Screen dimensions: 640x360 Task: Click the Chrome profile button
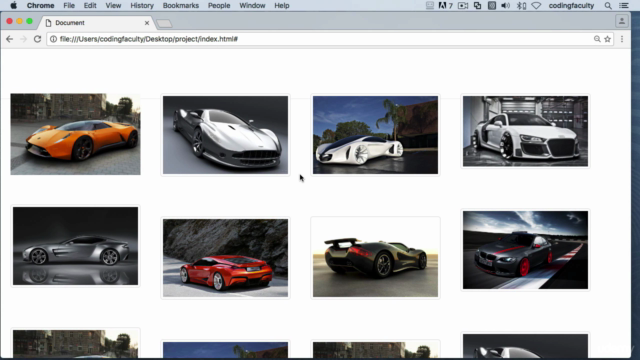(x=622, y=21)
